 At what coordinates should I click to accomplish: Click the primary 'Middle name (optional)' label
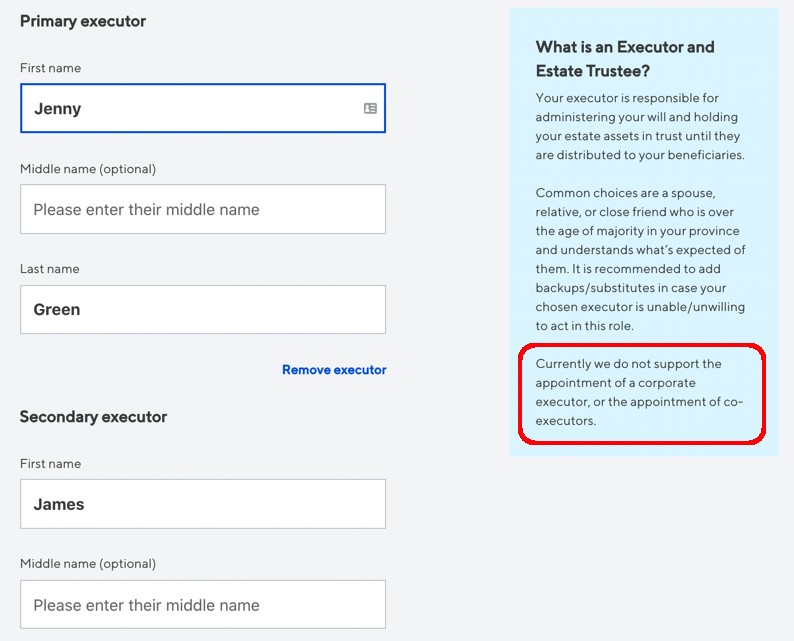[88, 169]
